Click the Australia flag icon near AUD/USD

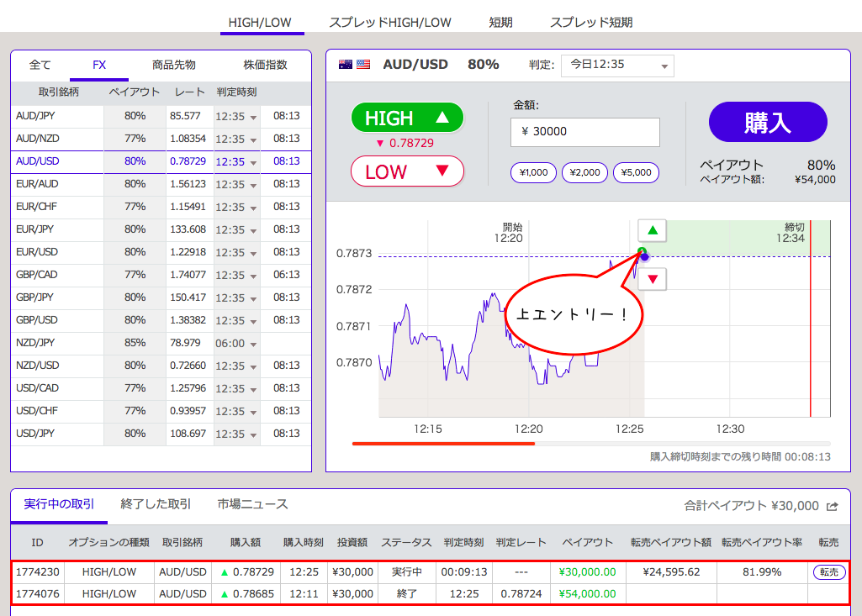(346, 65)
